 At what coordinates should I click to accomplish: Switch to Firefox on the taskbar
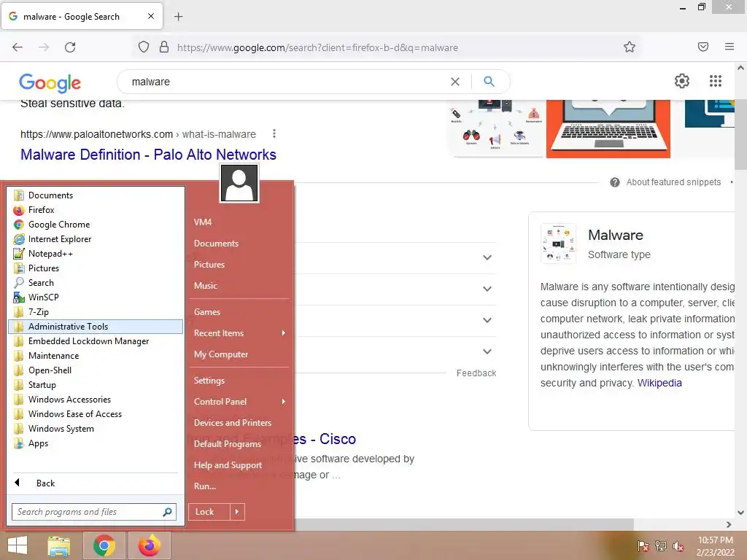coord(149,545)
